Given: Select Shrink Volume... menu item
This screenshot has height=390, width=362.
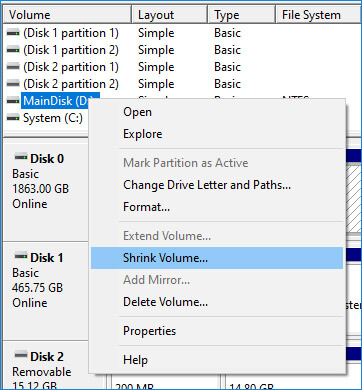Looking at the screenshot, I should 217,258.
